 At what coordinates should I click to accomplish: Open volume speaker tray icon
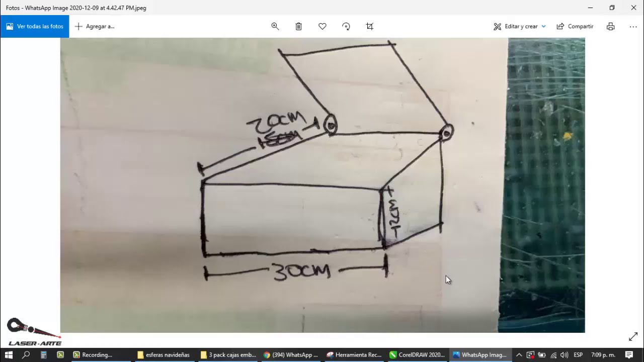click(564, 354)
